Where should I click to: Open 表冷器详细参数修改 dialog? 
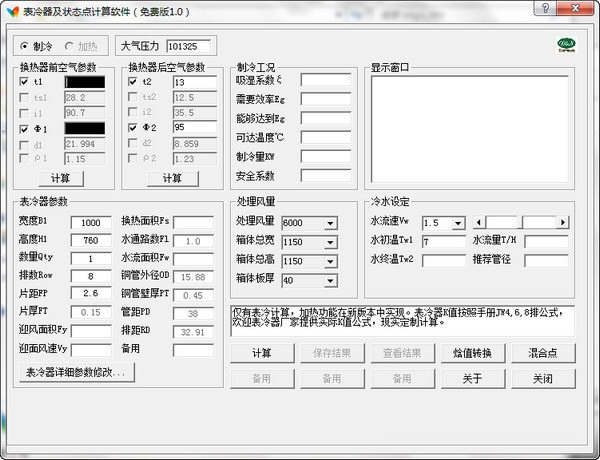tap(75, 373)
